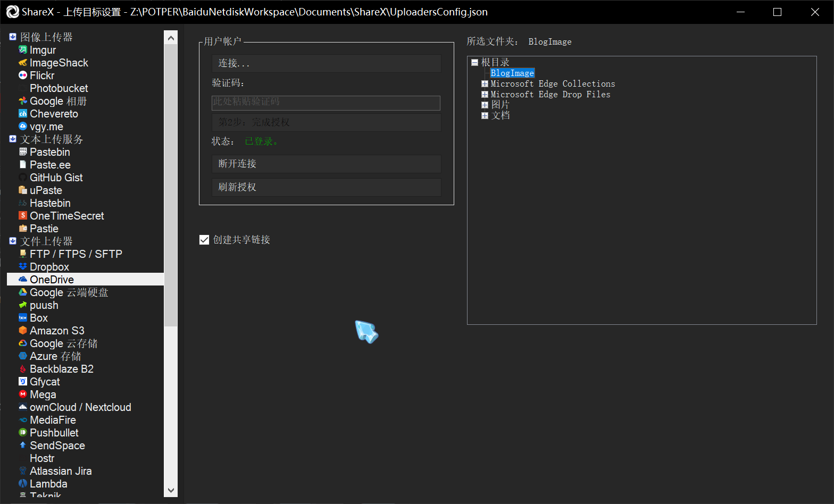Click the uploader list scrollbar thumb

tap(171, 185)
